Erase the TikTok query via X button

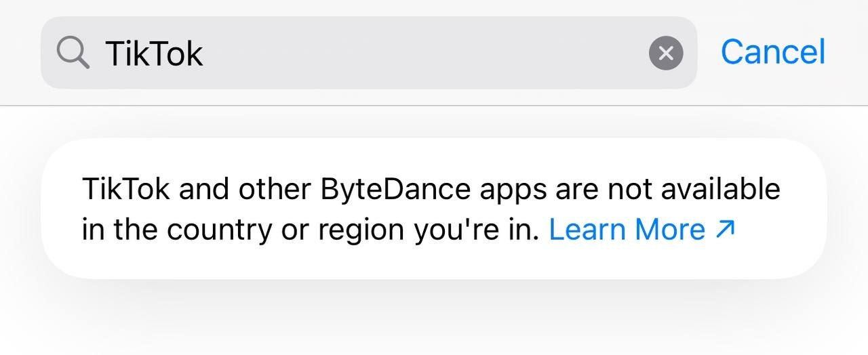click(x=666, y=53)
